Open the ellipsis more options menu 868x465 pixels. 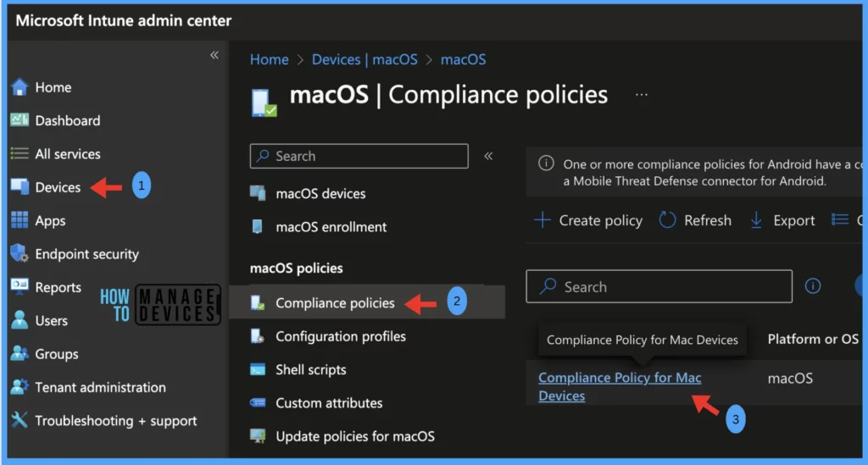pyautogui.click(x=641, y=95)
